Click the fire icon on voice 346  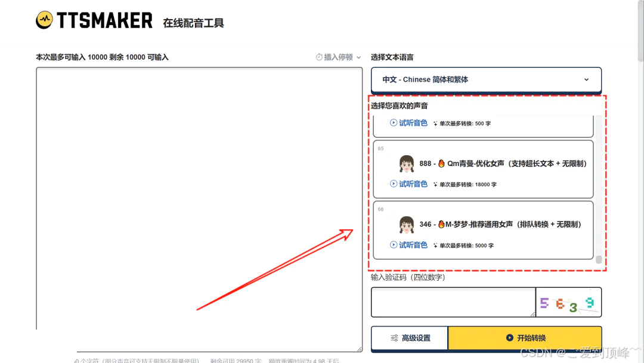(441, 224)
